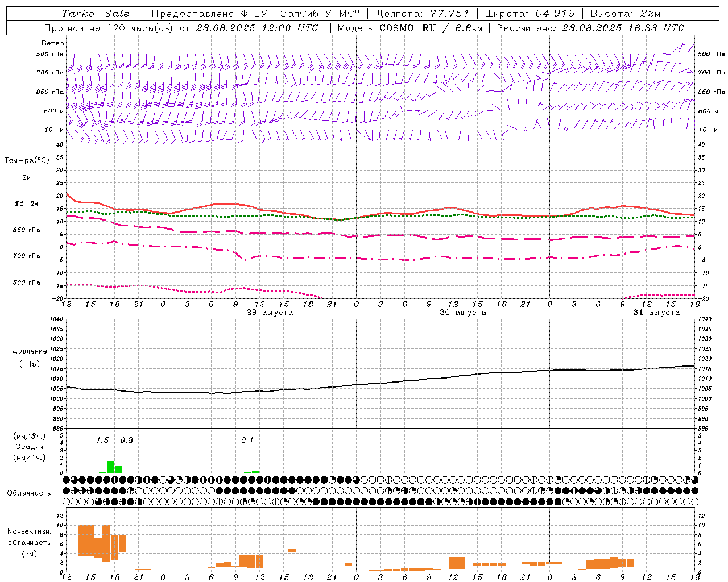Click the "Ветер" wind panel label
The width and height of the screenshot is (728, 582).
(x=53, y=43)
